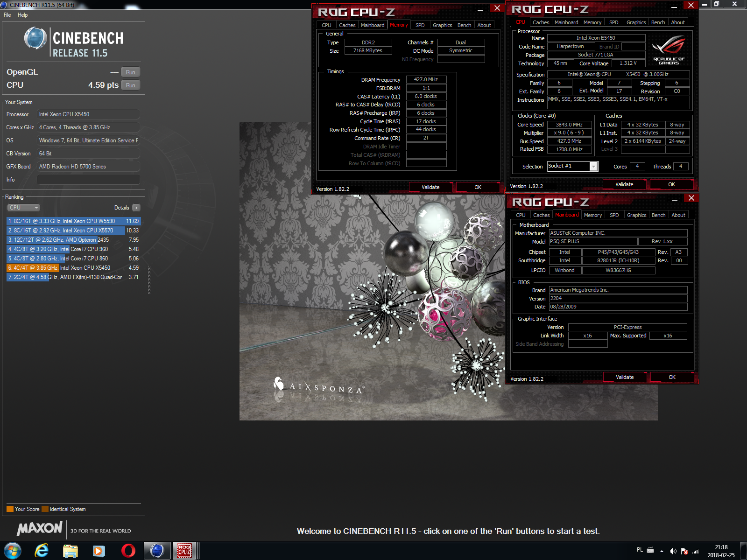Viewport: 747px width, 560px height.
Task: Close the Memory CPU-Z window
Action: (497, 8)
